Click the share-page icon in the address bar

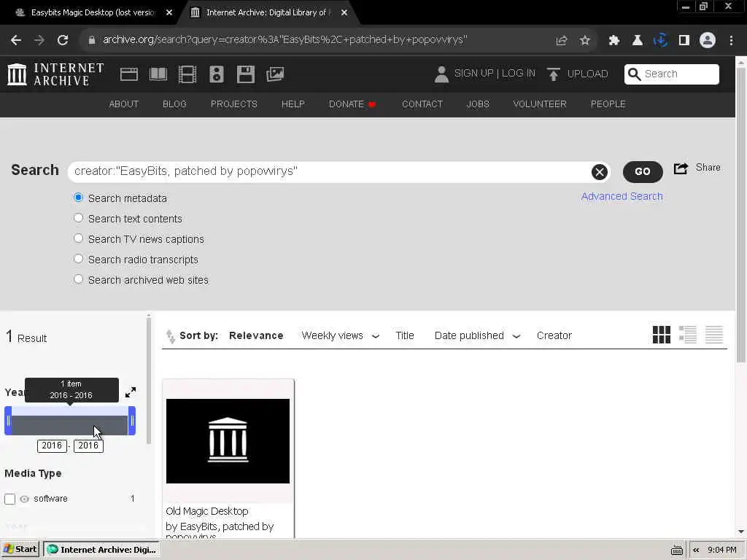tap(562, 41)
